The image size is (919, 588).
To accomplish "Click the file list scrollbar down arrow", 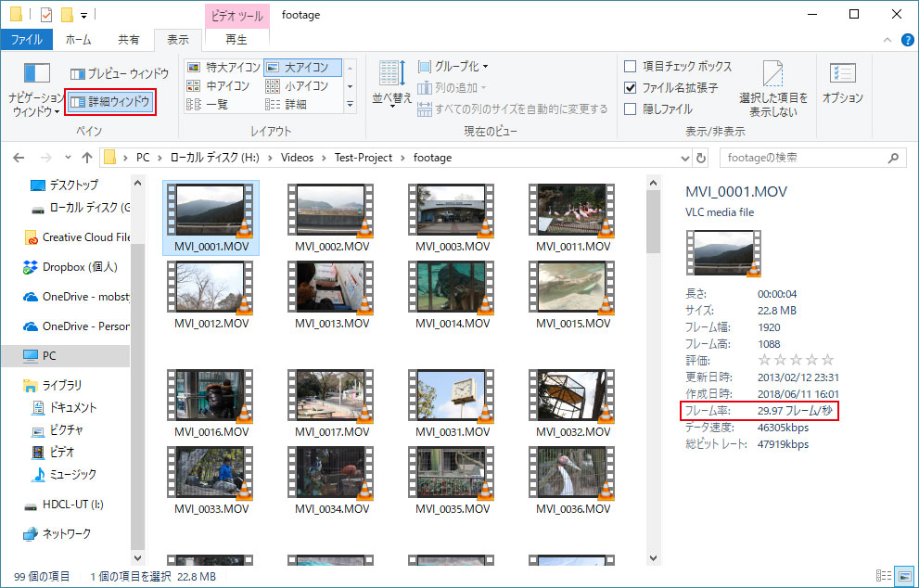I will coord(654,557).
